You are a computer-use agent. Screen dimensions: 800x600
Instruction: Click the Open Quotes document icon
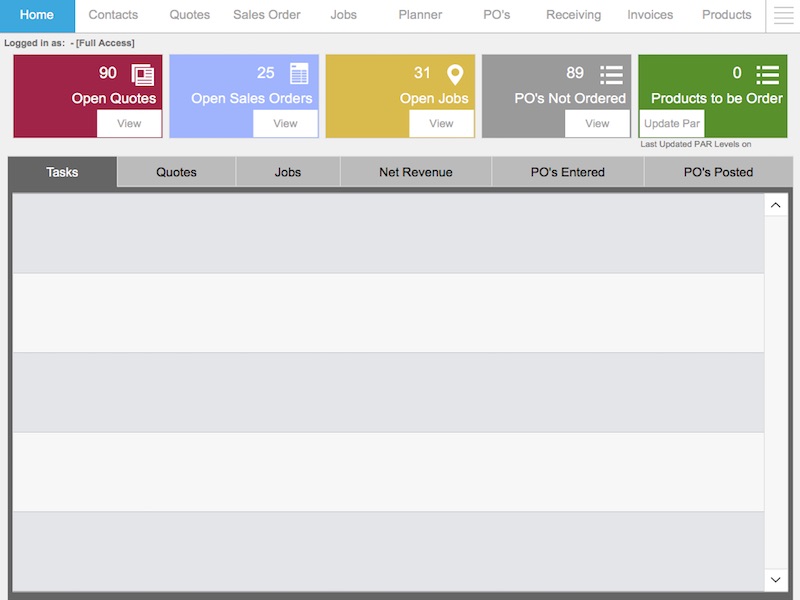pos(143,74)
